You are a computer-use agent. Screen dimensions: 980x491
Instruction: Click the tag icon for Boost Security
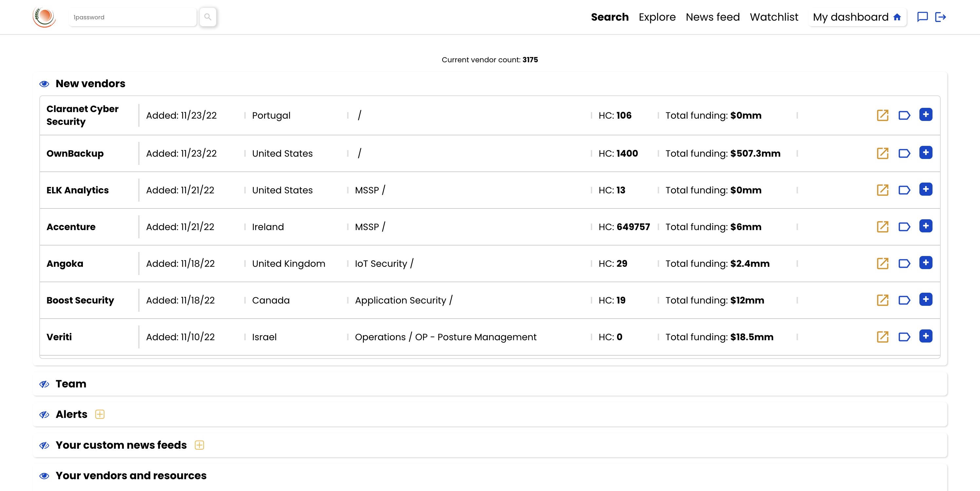904,300
